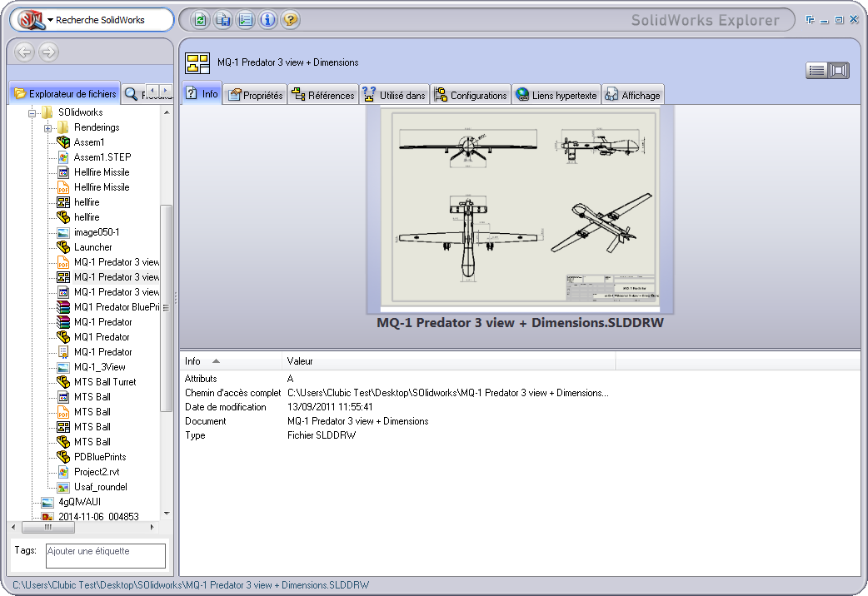This screenshot has width=868, height=596.
Task: Click the WinRAR icon of MQ1 Predator BluePri
Action: 63,307
